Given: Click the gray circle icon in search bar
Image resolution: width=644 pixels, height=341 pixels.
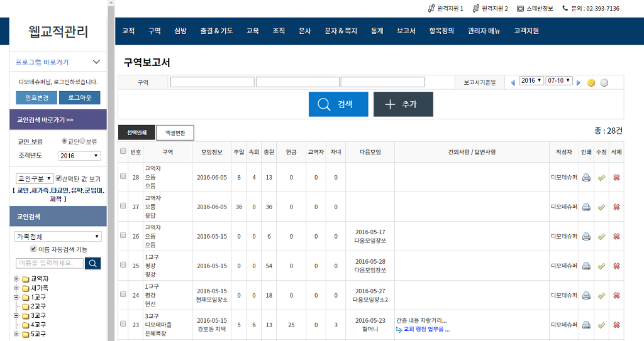Looking at the screenshot, I should tap(604, 82).
